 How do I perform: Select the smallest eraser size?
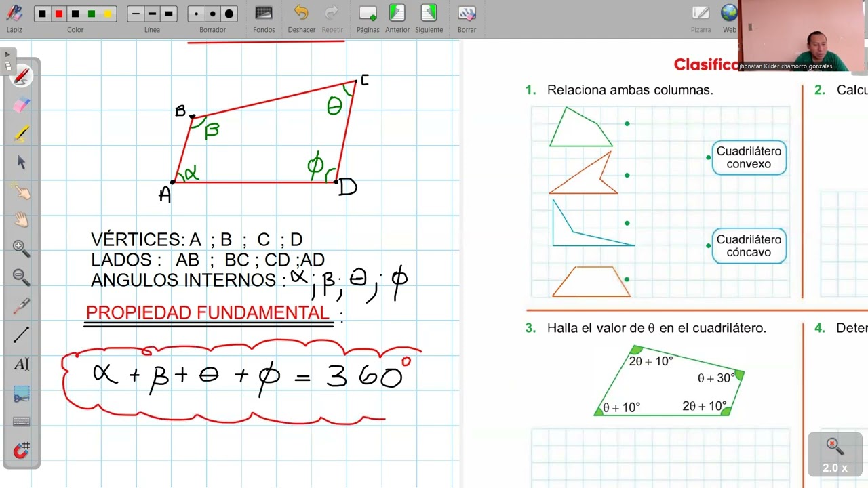197,14
